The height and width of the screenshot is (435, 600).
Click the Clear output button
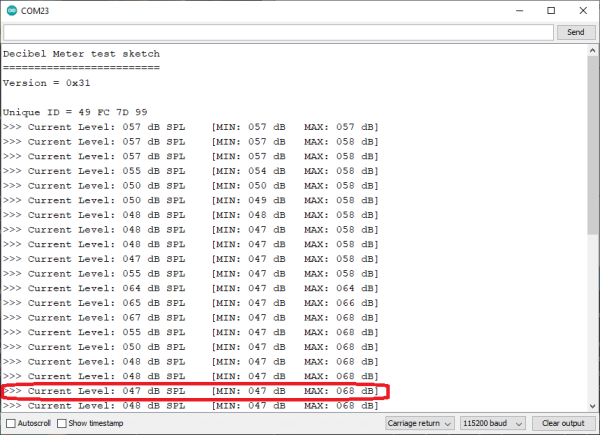point(562,423)
